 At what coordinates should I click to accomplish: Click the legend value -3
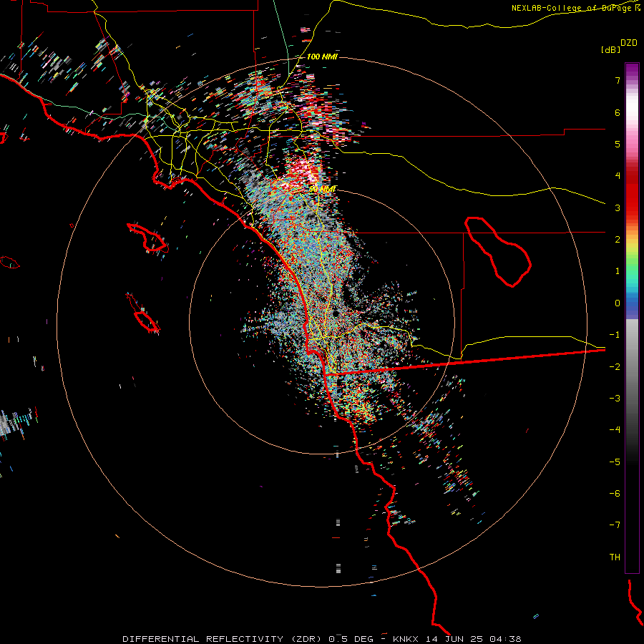615,399
